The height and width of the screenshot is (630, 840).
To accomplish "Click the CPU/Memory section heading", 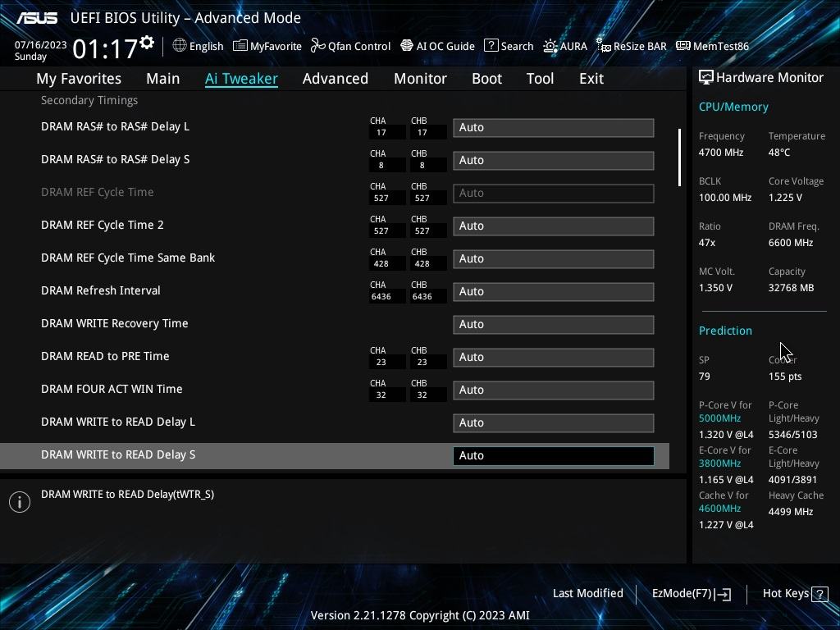I will click(x=733, y=107).
